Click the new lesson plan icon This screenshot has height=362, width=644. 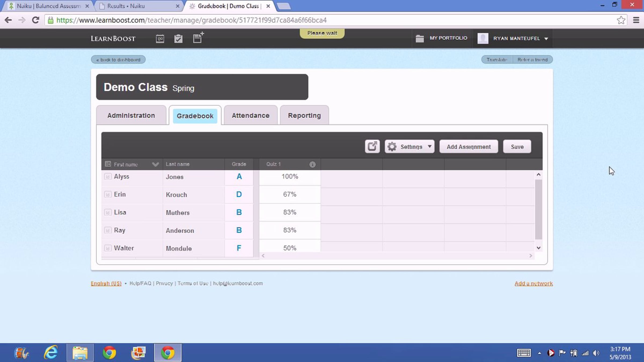[x=198, y=38]
